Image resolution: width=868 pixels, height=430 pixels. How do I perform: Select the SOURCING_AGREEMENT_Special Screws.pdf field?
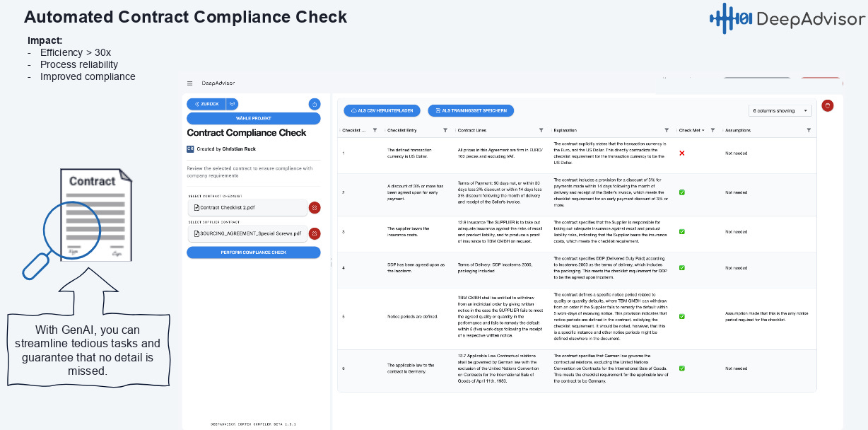[247, 233]
